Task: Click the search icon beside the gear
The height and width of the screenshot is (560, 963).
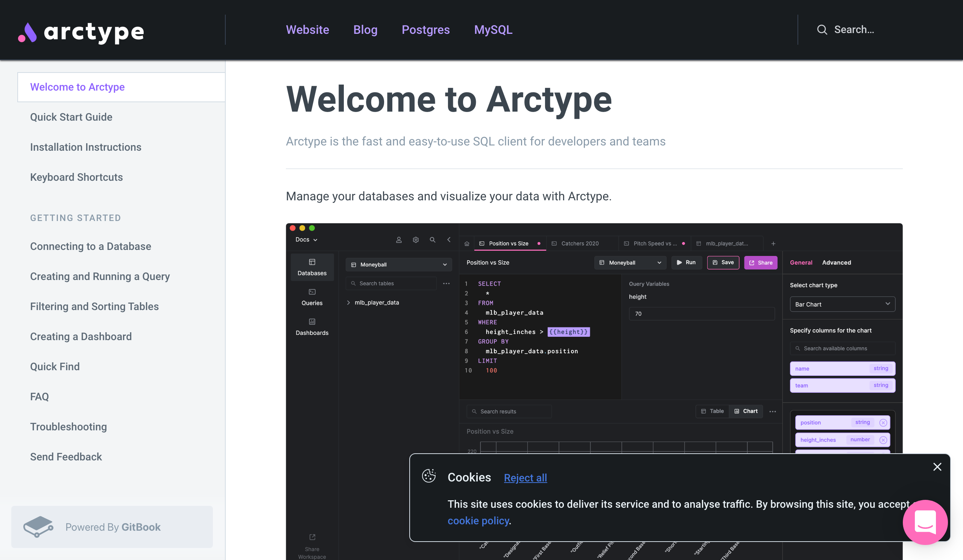Action: click(432, 240)
